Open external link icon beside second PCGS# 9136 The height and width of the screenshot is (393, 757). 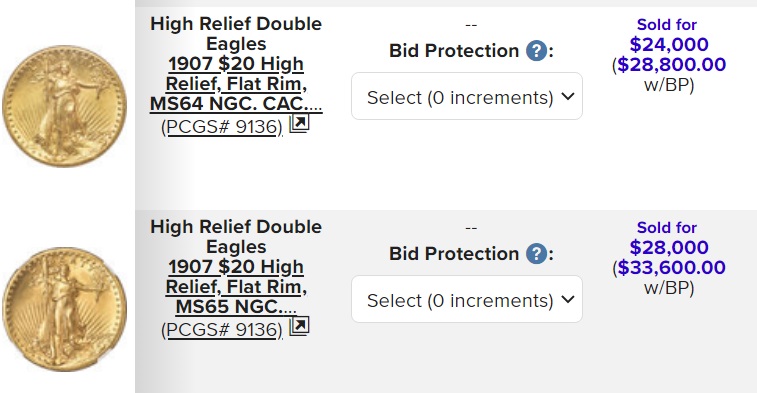pyautogui.click(x=299, y=327)
